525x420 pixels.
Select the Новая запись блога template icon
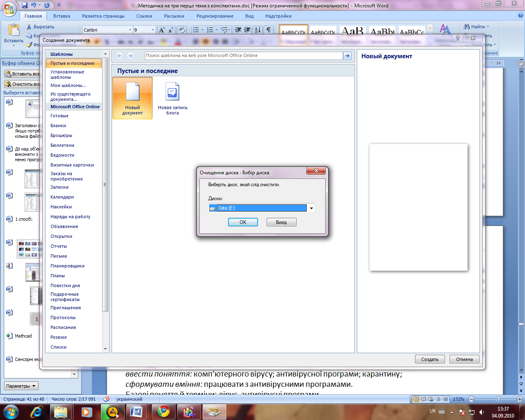(173, 98)
